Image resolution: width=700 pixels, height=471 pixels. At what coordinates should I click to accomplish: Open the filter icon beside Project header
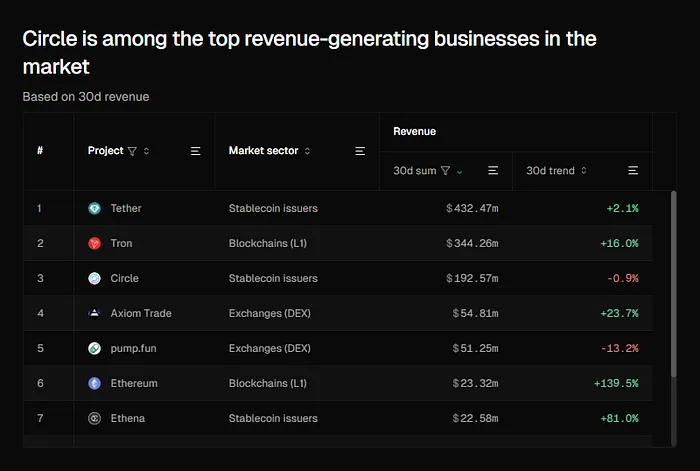132,151
